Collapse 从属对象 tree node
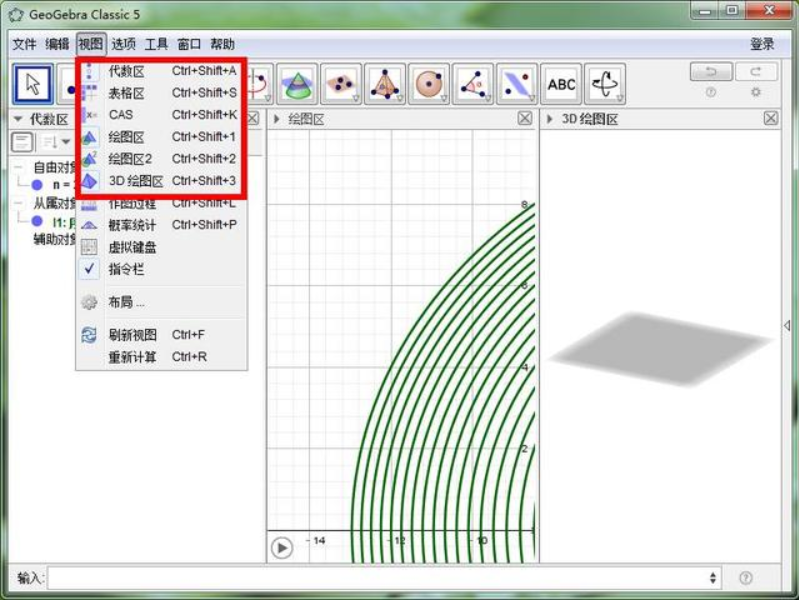The image size is (799, 600). [18, 203]
